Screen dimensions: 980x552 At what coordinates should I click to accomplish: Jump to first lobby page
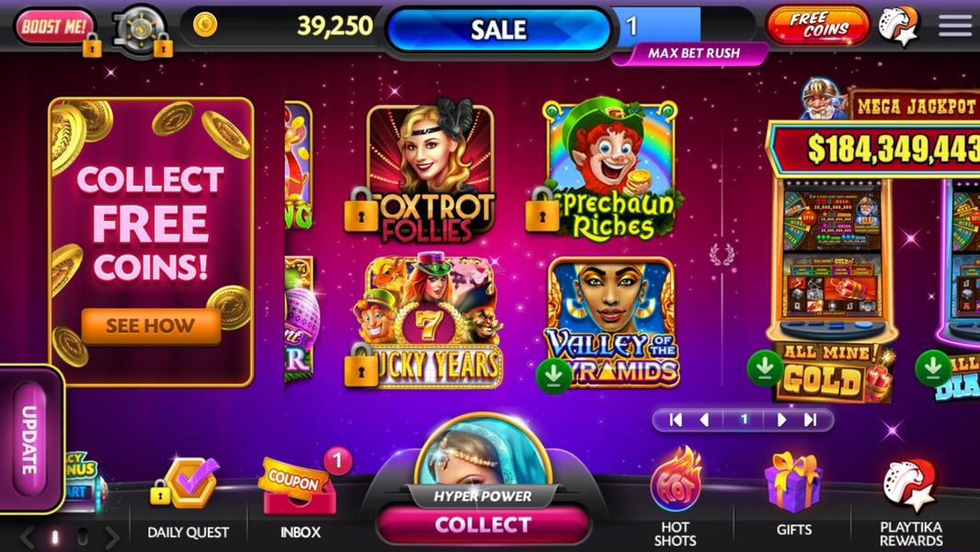pos(676,420)
